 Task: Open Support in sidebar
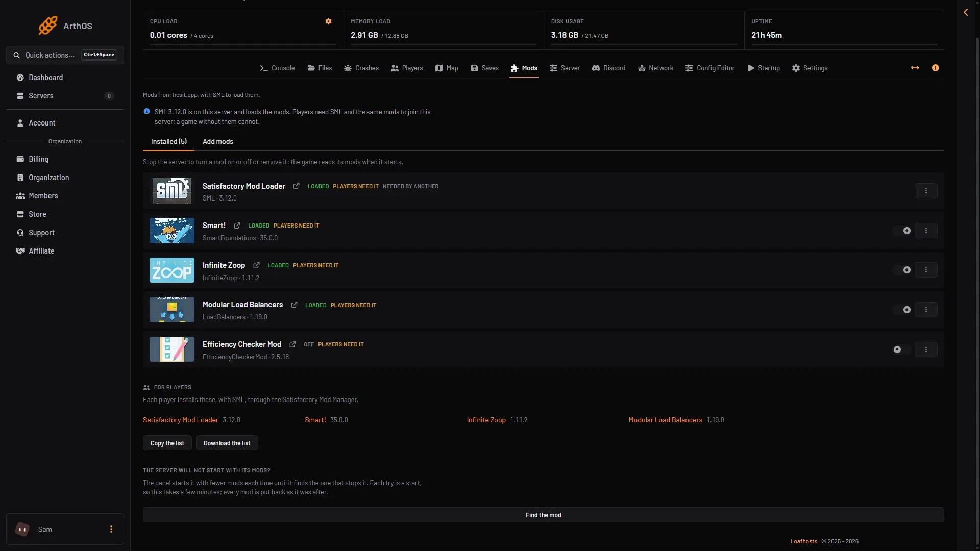tap(65, 233)
